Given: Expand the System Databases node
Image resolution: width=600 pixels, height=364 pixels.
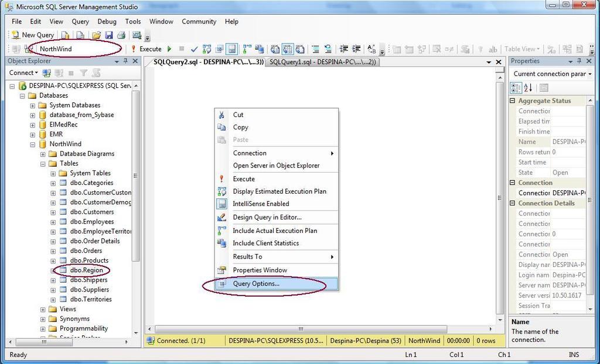Looking at the screenshot, I should point(33,105).
